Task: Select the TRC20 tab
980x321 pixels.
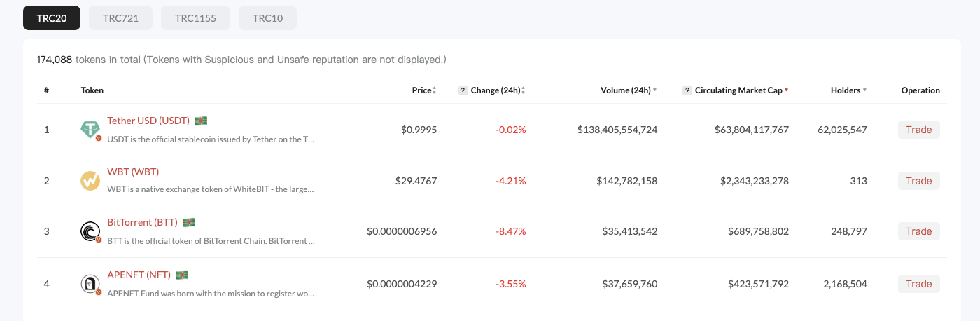Action: (x=52, y=18)
